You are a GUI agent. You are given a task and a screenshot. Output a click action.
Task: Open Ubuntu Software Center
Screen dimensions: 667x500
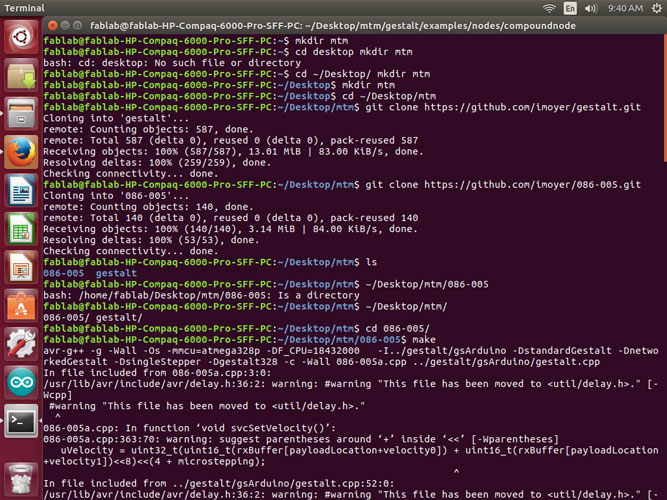(21, 306)
